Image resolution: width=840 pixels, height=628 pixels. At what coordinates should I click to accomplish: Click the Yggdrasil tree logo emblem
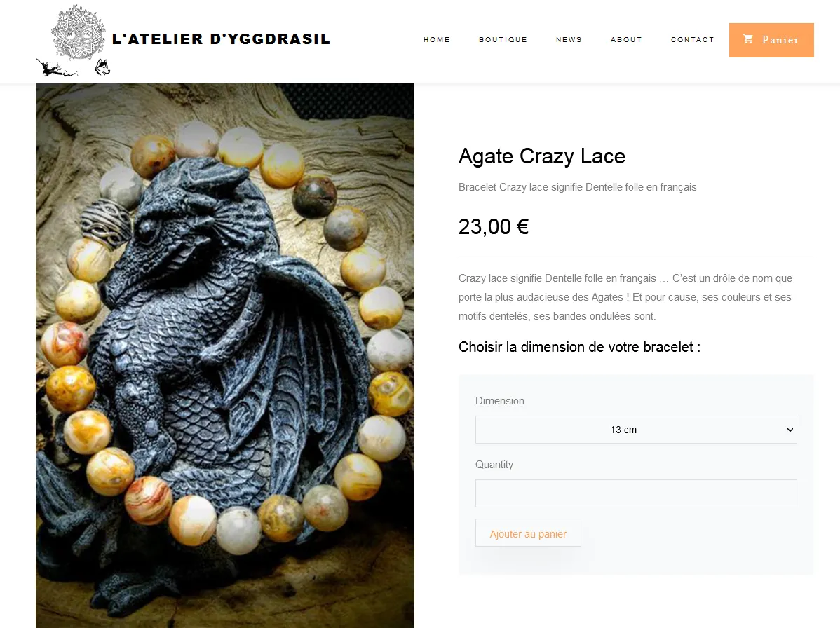(79, 32)
